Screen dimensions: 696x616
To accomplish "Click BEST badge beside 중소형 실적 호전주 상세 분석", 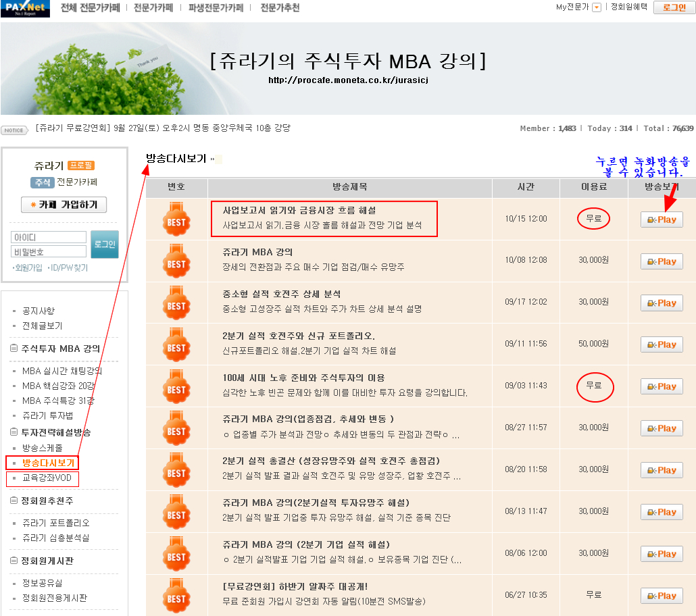I will [x=176, y=303].
